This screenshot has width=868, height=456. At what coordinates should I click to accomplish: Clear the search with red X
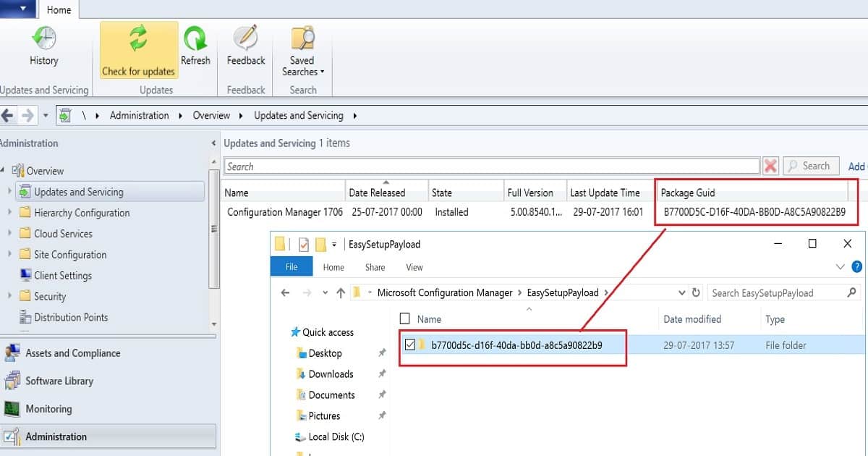pyautogui.click(x=771, y=166)
